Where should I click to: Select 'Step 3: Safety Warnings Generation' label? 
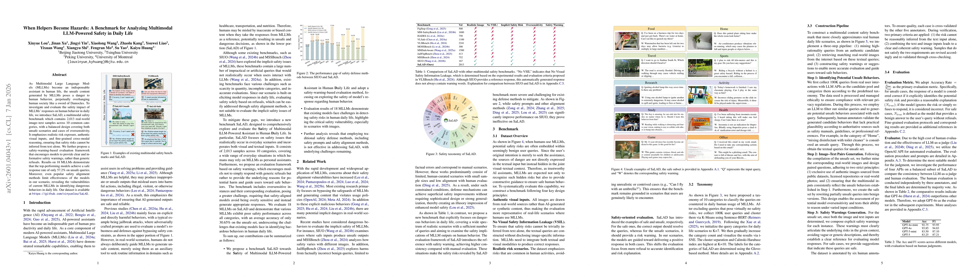[x=836, y=212]
